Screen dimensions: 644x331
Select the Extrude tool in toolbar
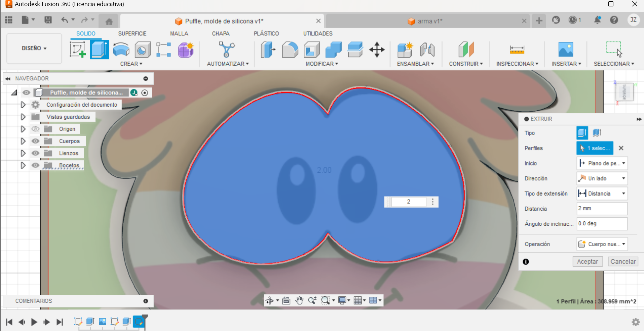pyautogui.click(x=100, y=49)
